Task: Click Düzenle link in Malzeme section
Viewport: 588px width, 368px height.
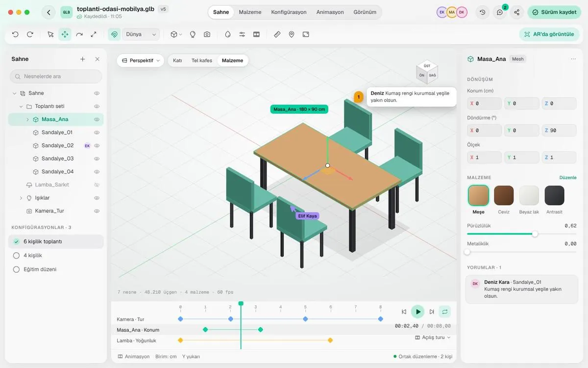Action: [568, 178]
